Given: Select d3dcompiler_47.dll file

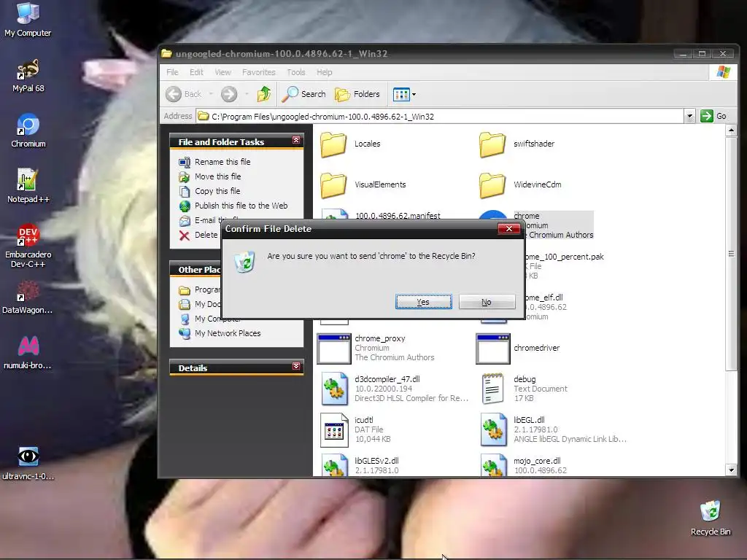Looking at the screenshot, I should point(395,389).
